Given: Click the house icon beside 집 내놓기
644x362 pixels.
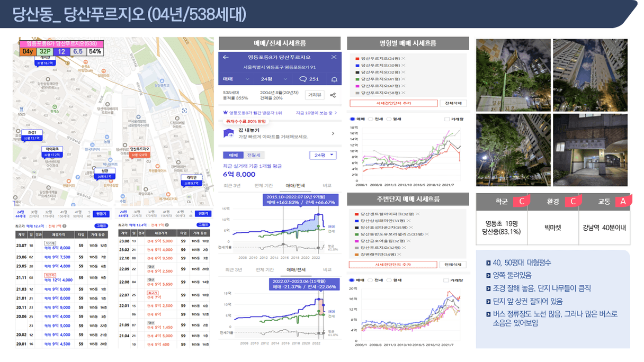Looking at the screenshot, I should [x=229, y=133].
